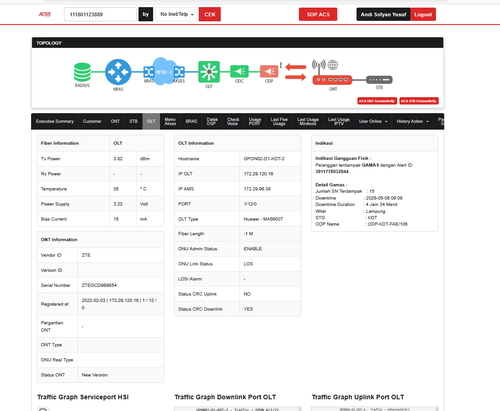This screenshot has width=500, height=411.
Task: Click IP OLT value 172.29.120.16
Action: point(258,174)
